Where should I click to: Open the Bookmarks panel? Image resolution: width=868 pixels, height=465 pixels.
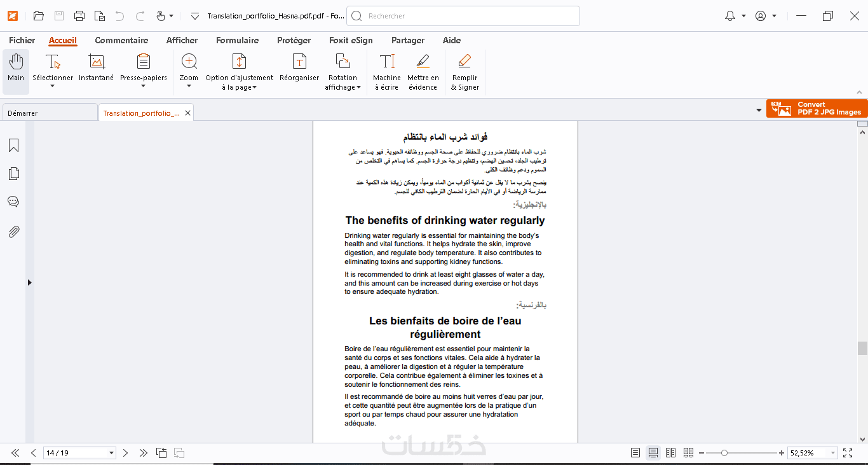click(x=13, y=145)
